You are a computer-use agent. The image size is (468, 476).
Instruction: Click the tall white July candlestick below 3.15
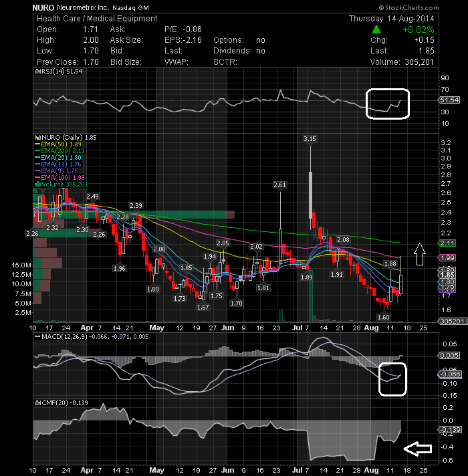tap(310, 195)
